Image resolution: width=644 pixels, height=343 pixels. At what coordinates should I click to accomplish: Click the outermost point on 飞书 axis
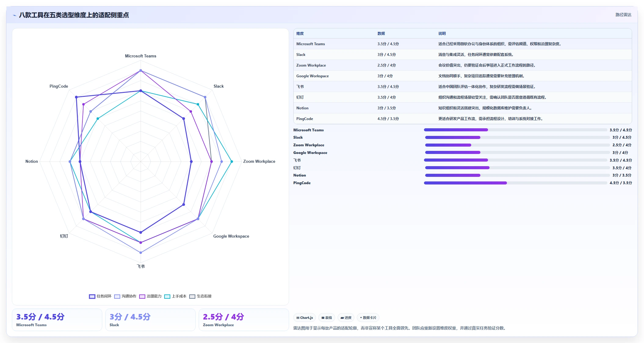click(141, 253)
